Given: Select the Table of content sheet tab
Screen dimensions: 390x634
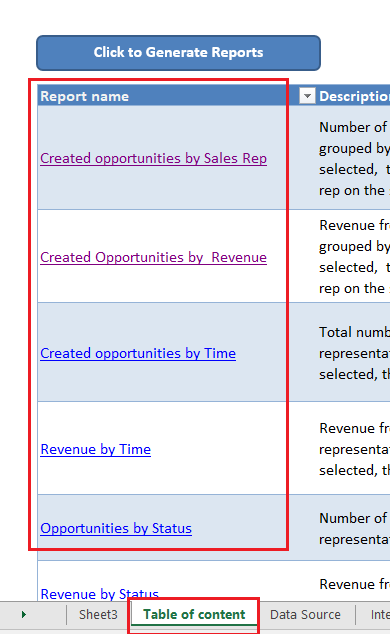Looking at the screenshot, I should (x=194, y=615).
